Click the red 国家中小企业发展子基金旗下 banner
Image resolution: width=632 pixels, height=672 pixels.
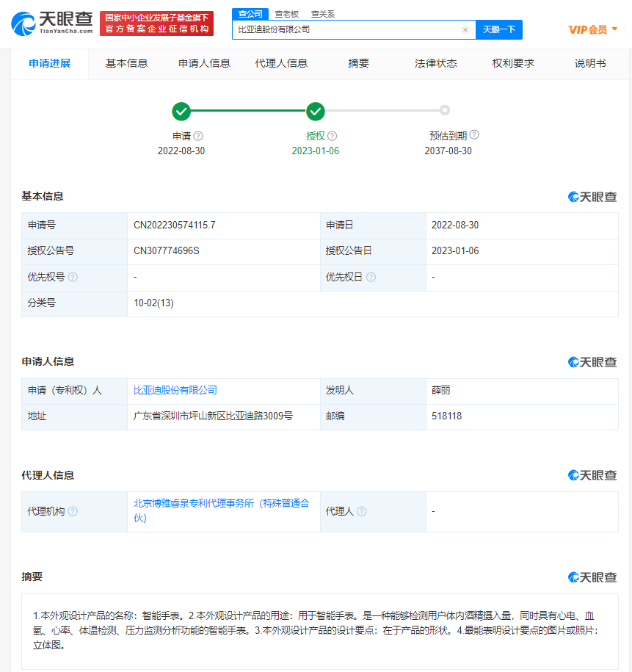[157, 24]
